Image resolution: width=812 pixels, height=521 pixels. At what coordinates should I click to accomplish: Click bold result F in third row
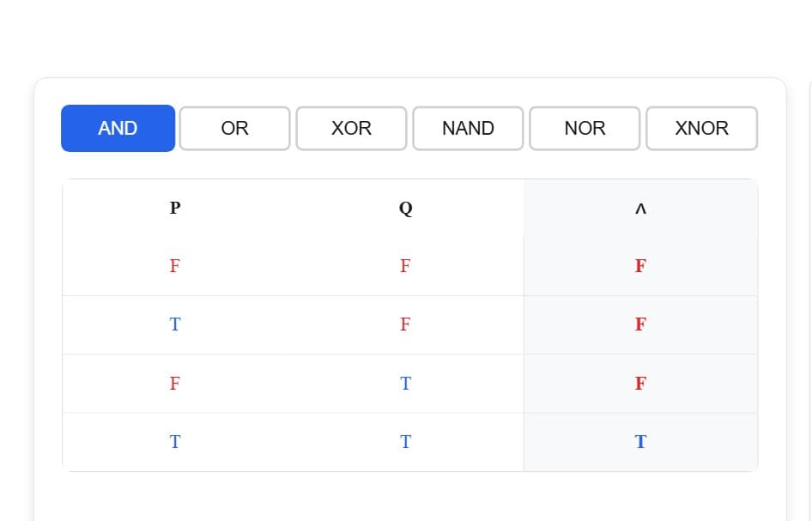tap(640, 383)
